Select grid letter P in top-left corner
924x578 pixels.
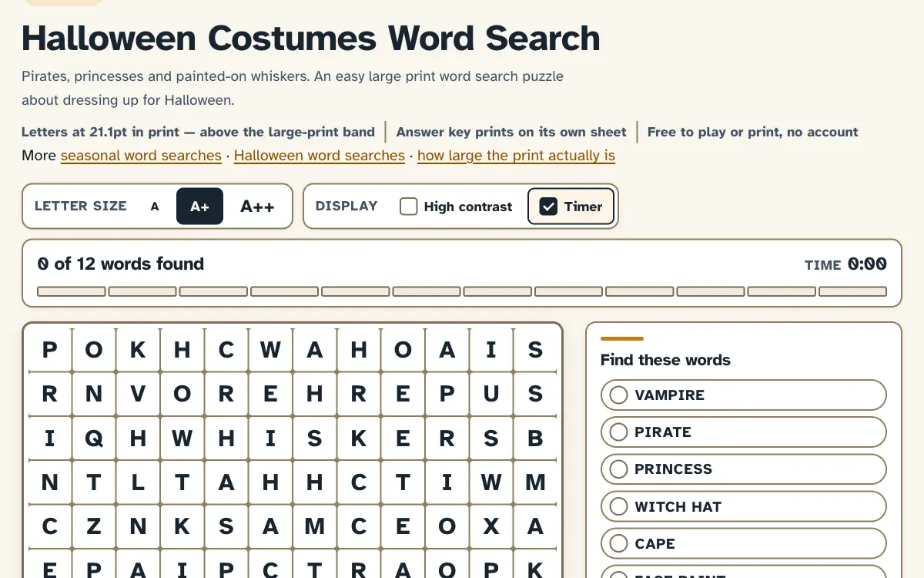click(50, 350)
